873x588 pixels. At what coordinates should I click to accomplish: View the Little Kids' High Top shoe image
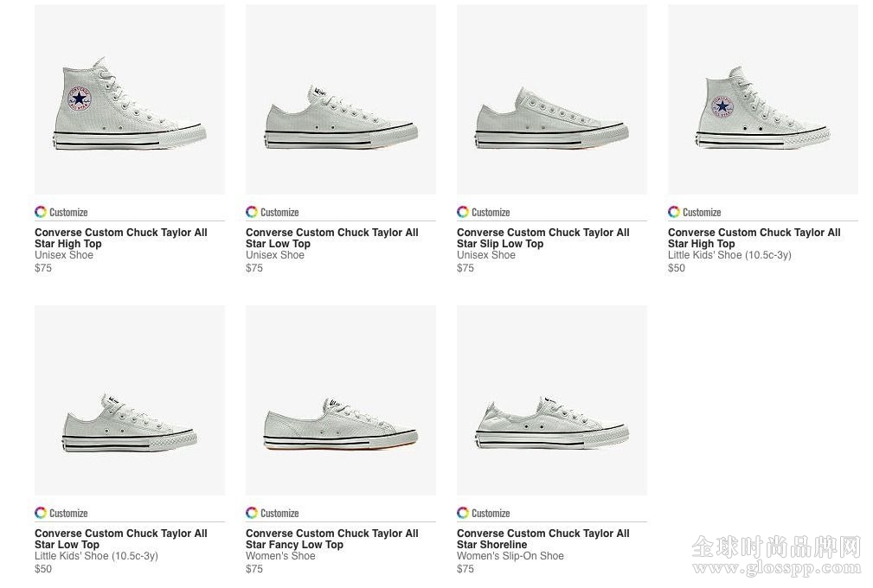click(763, 99)
